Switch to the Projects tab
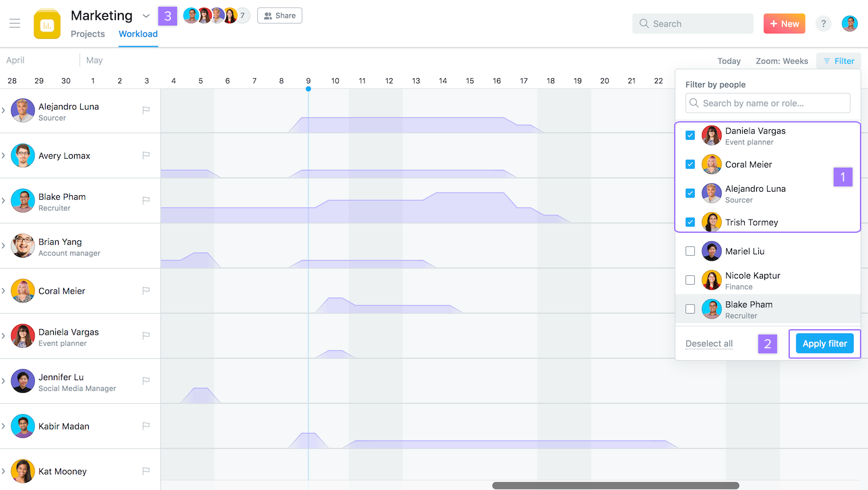This screenshot has width=868, height=490. pos(88,34)
